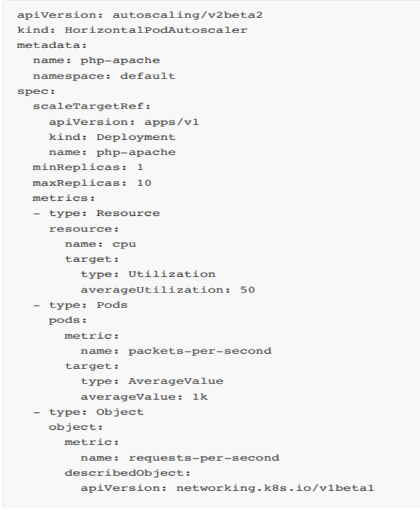Click the apiVersion autoscaling/v2beta2 line

click(x=140, y=14)
